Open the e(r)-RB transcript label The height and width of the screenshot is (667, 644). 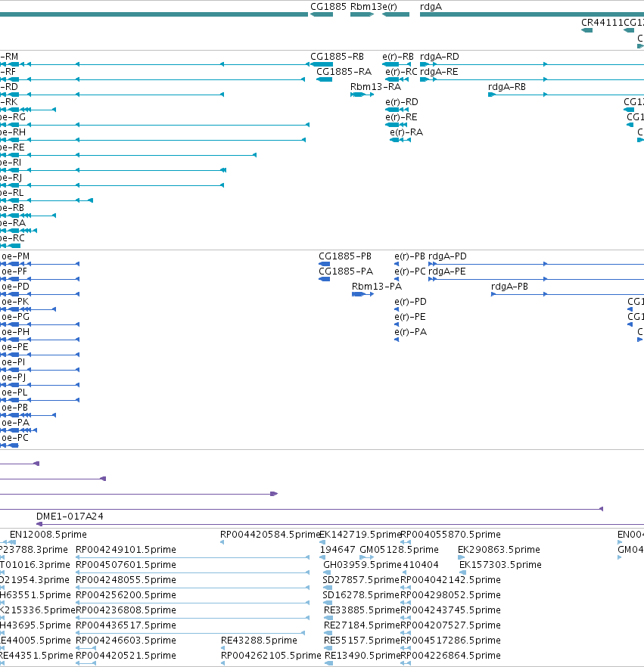pyautogui.click(x=398, y=57)
